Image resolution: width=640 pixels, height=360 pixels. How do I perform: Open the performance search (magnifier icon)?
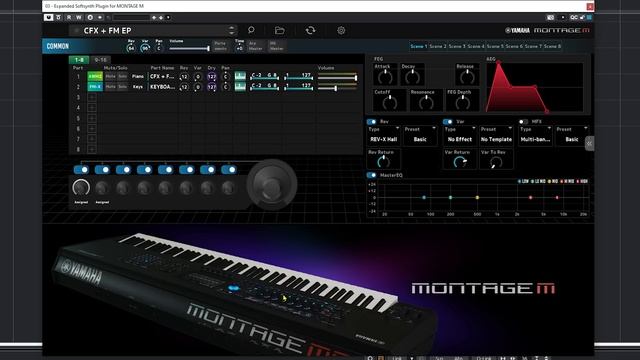click(x=251, y=30)
